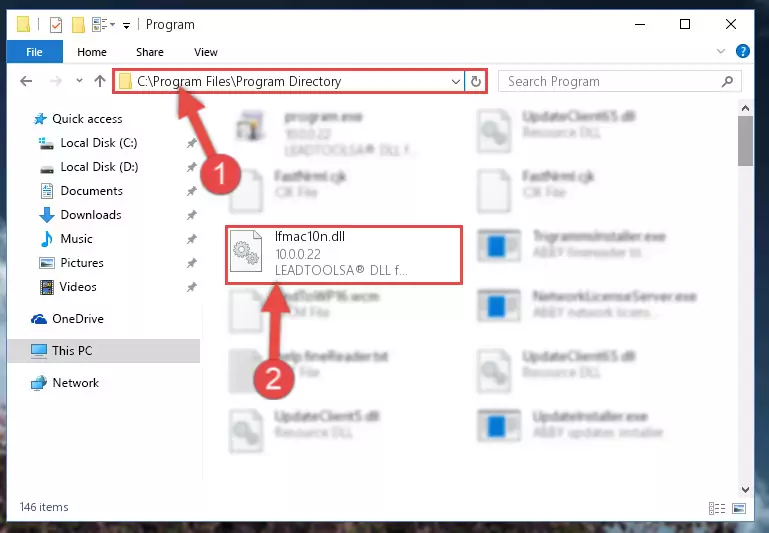Viewport: 769px width, 533px height.
Task: Expand the address bar history dropdown
Action: point(456,81)
